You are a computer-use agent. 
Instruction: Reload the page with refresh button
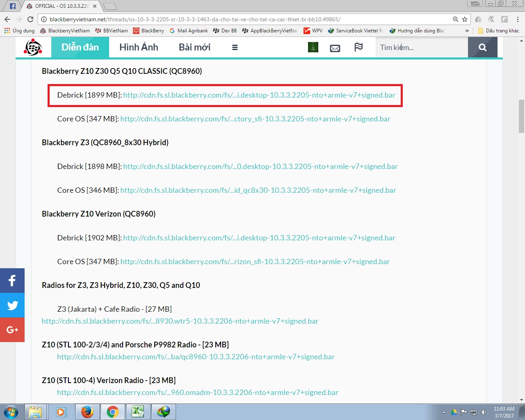[30, 19]
